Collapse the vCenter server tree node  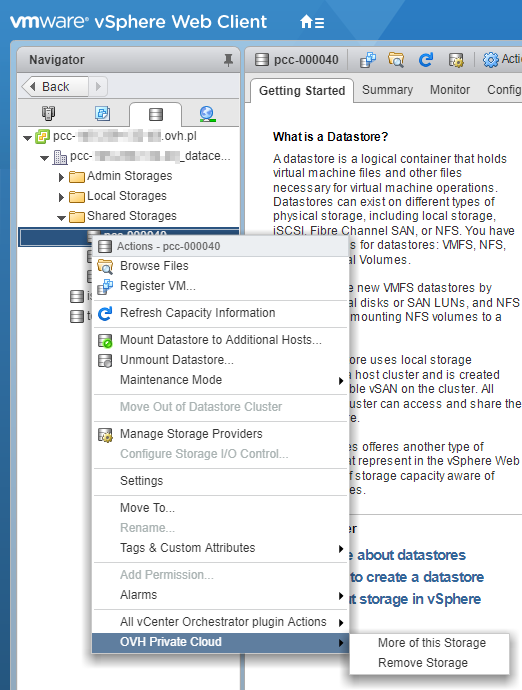[27, 138]
